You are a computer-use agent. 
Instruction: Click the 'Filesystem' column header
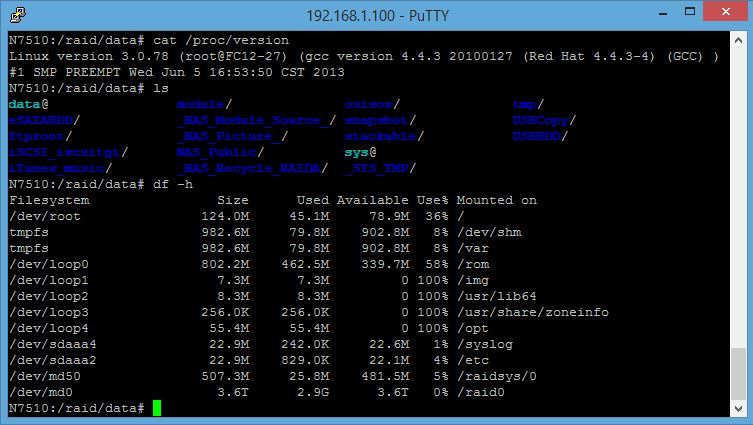(49, 200)
